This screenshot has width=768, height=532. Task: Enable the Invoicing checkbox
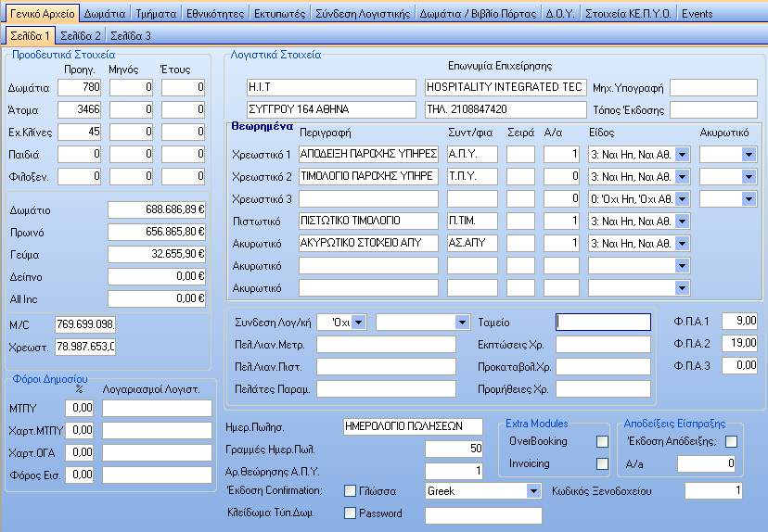(x=602, y=463)
